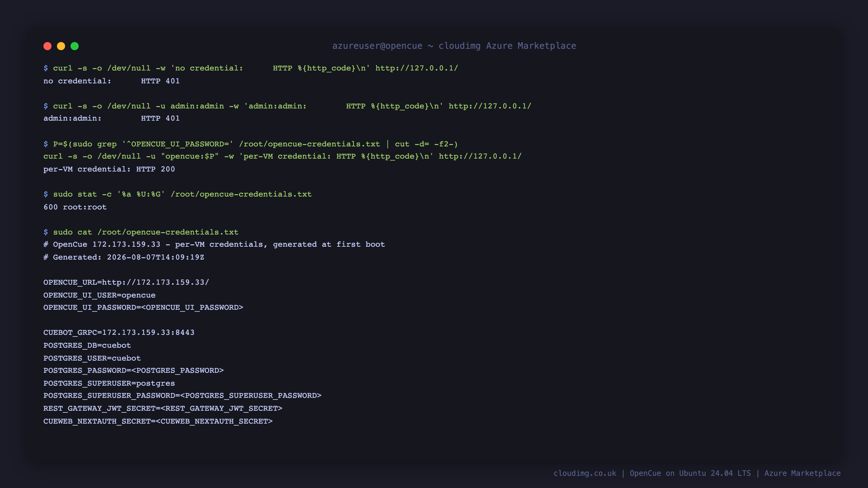Viewport: 868px width, 488px height.
Task: Click the '# OpenCue 172.173.159.33' comment line
Action: pos(214,244)
